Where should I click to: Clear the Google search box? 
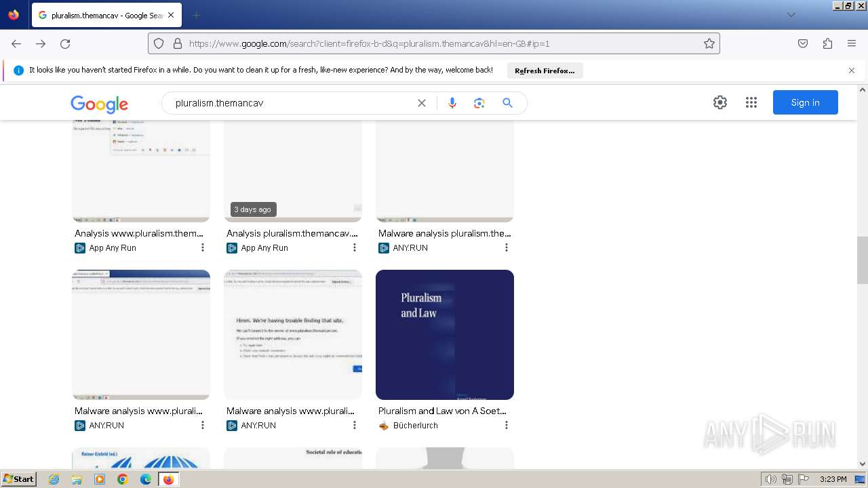tap(422, 103)
